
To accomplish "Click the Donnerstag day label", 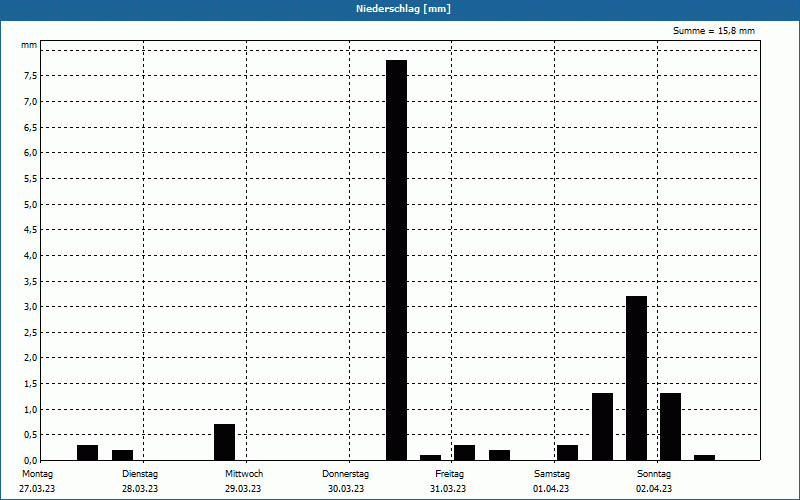I will pos(345,474).
